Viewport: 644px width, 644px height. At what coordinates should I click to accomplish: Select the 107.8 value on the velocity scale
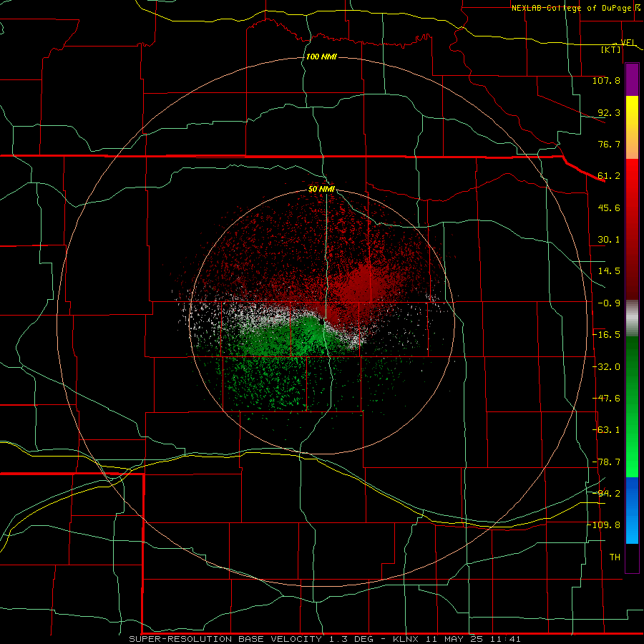606,80
